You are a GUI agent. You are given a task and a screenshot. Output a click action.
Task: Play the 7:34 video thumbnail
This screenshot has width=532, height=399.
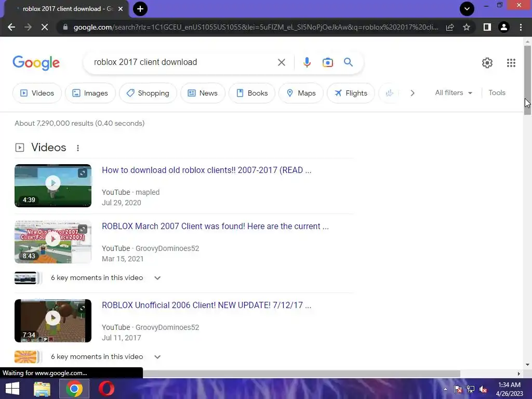[53, 321]
